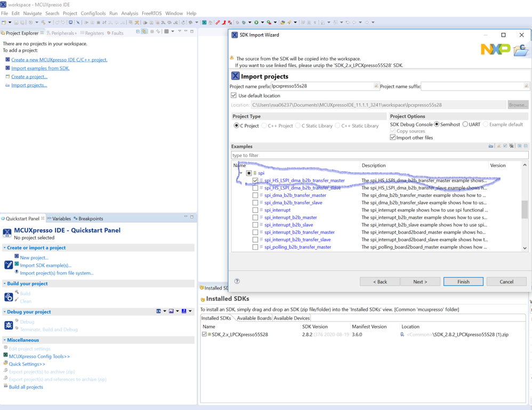Switch to Available Boards tab

pos(254,318)
